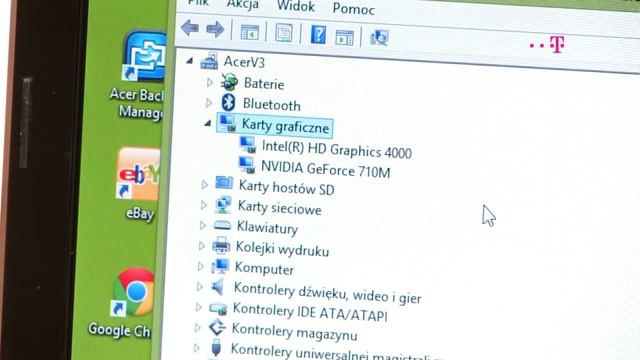640x360 pixels.
Task: Select the Bluetooth label
Action: 272,104
